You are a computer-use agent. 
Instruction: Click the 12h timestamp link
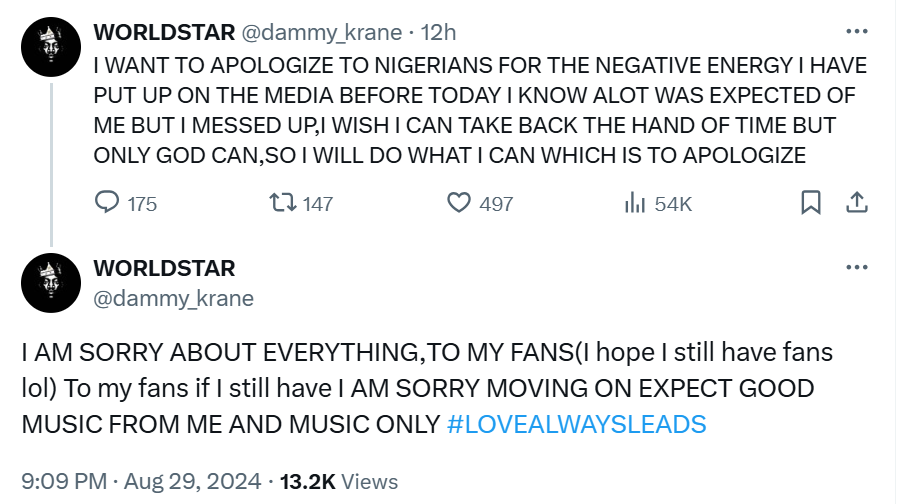pyautogui.click(x=438, y=32)
